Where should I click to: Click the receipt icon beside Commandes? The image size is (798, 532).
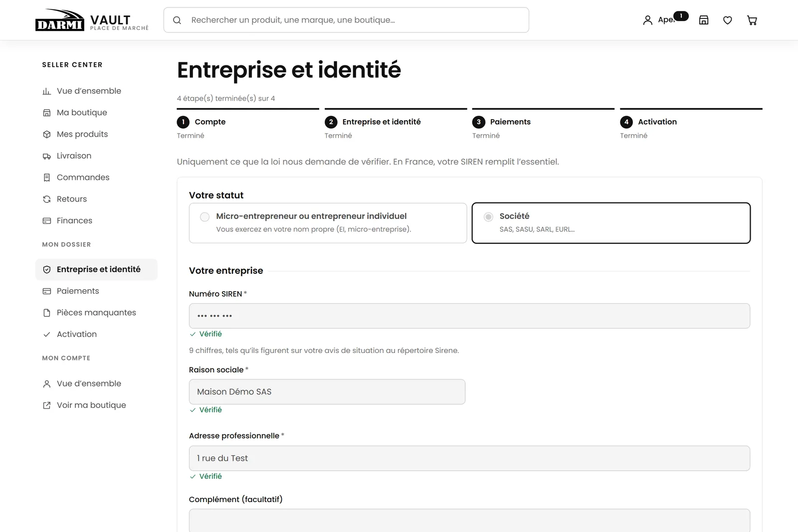tap(47, 177)
